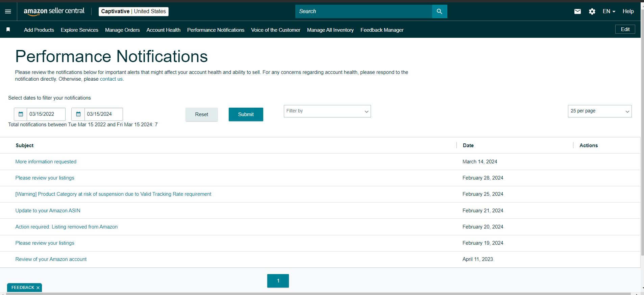Image resolution: width=644 pixels, height=295 pixels.
Task: Go to Manage All Inventory
Action: pos(330,30)
